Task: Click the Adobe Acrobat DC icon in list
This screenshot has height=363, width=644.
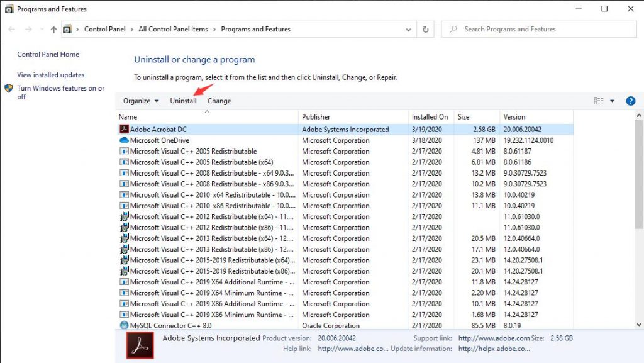Action: pos(124,130)
